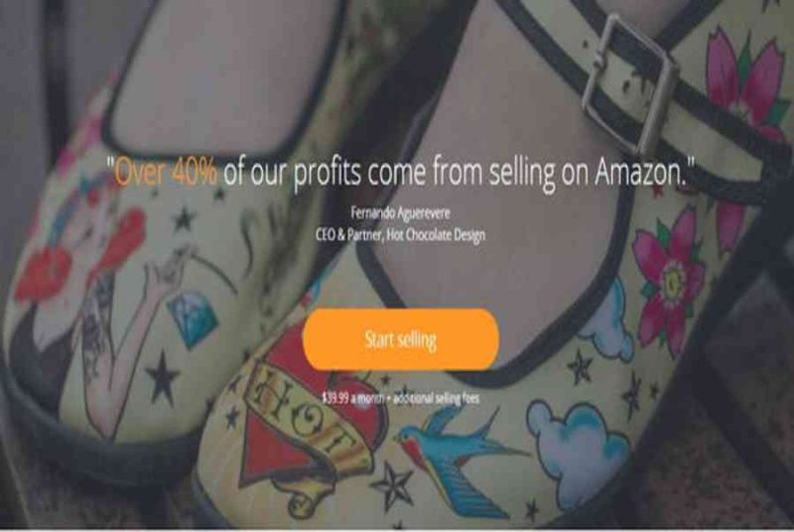
Task: Click the $39.99 a month pricing note
Action: (401, 398)
